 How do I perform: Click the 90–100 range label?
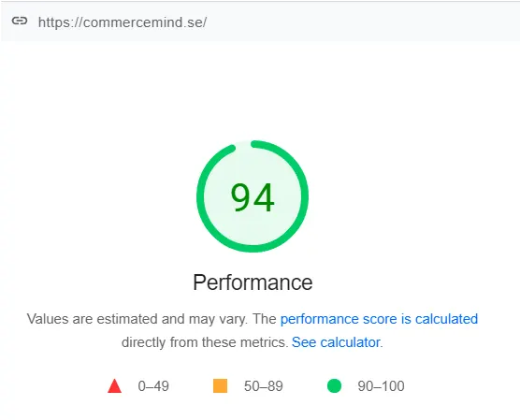pyautogui.click(x=381, y=386)
